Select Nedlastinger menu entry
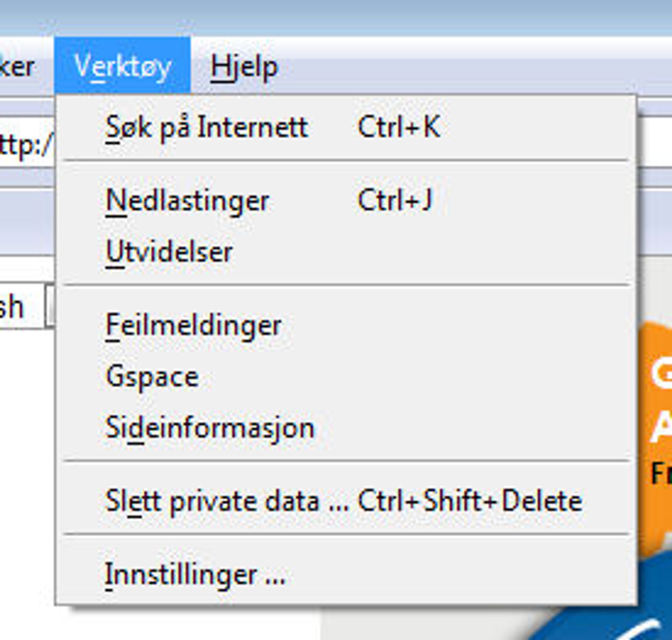The image size is (672, 640). 346,200
